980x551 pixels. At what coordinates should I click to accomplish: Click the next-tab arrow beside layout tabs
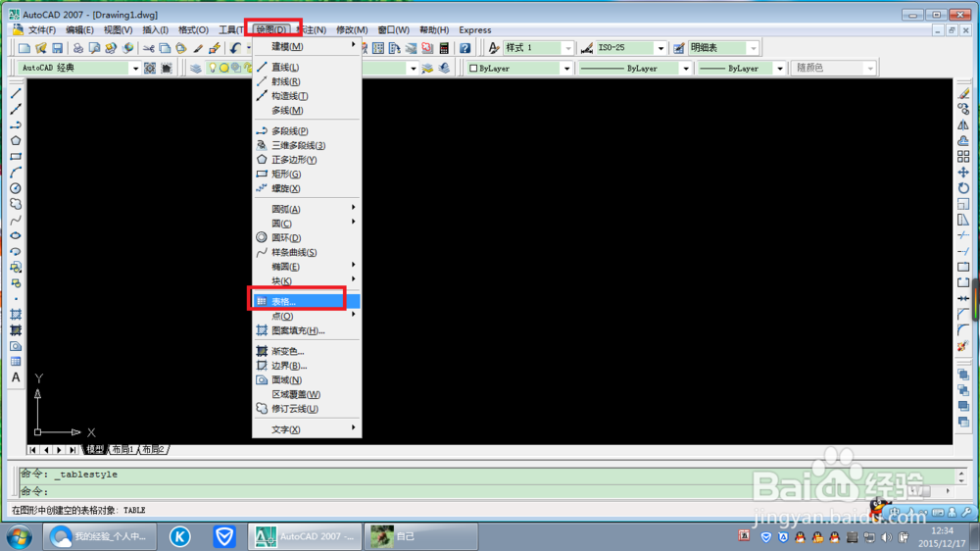tap(60, 450)
